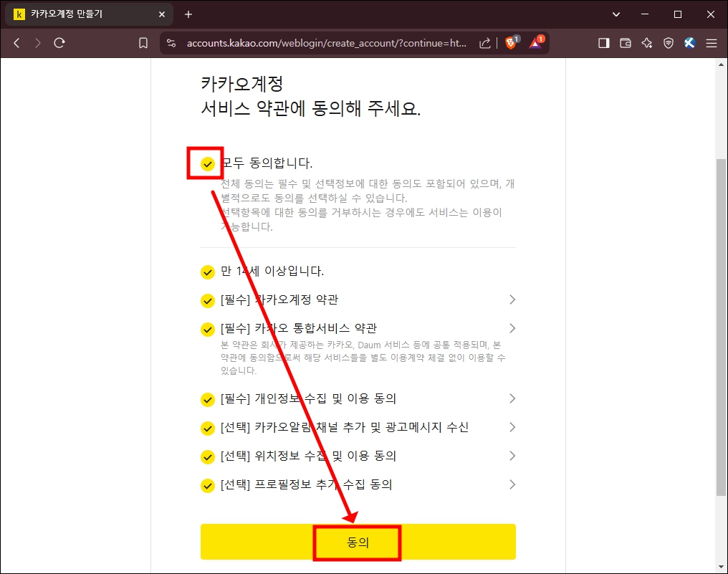
Task: Click the share page icon
Action: pyautogui.click(x=484, y=43)
